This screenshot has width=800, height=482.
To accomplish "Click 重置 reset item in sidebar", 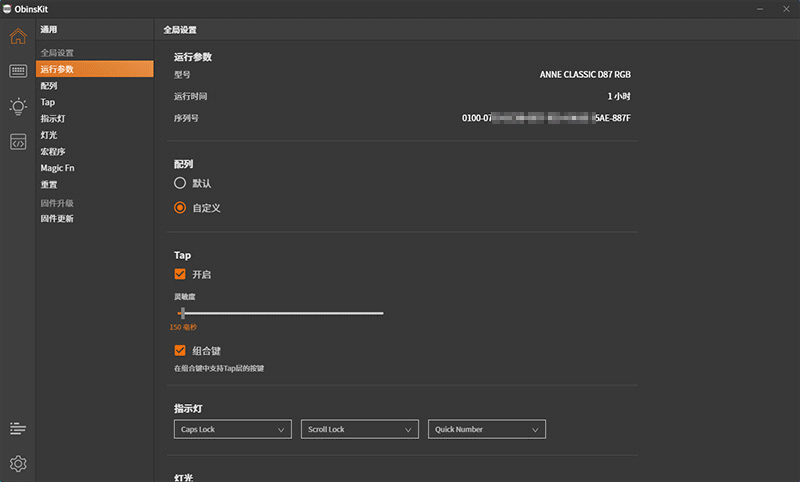I will point(49,185).
